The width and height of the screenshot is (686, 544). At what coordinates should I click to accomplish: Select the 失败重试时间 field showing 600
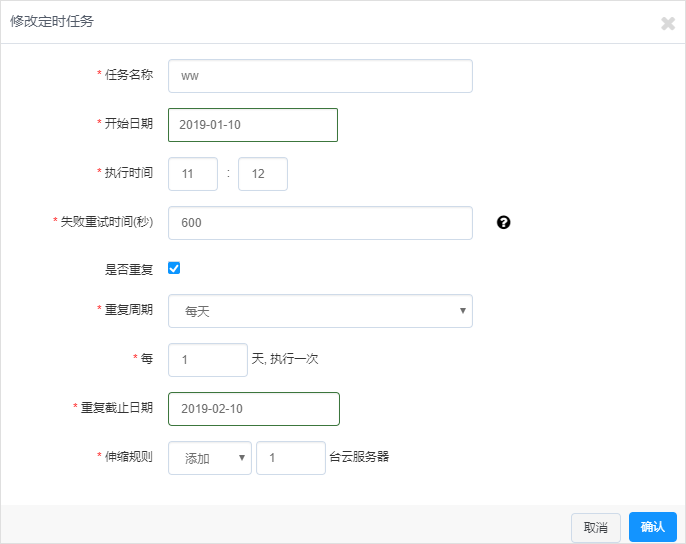click(320, 223)
